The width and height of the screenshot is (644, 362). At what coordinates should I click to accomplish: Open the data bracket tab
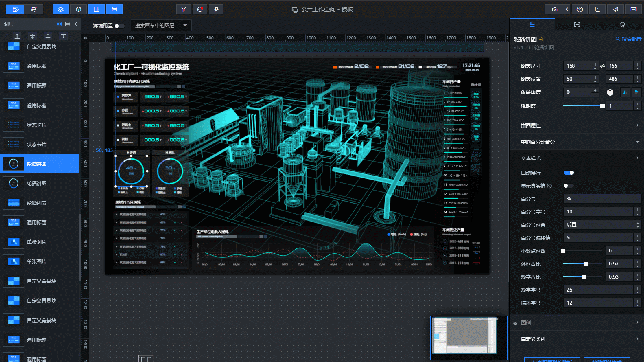click(x=577, y=25)
